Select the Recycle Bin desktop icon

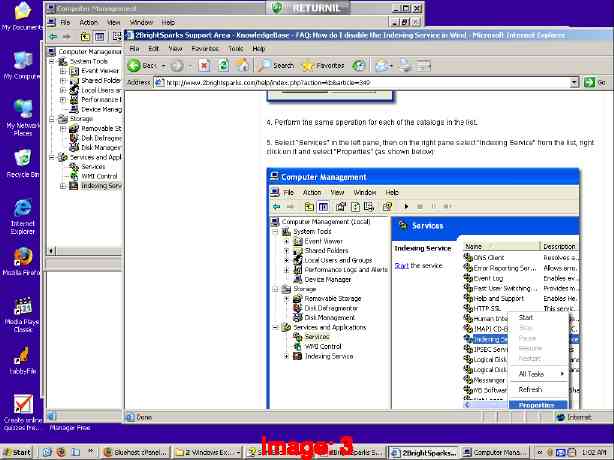pos(23,163)
